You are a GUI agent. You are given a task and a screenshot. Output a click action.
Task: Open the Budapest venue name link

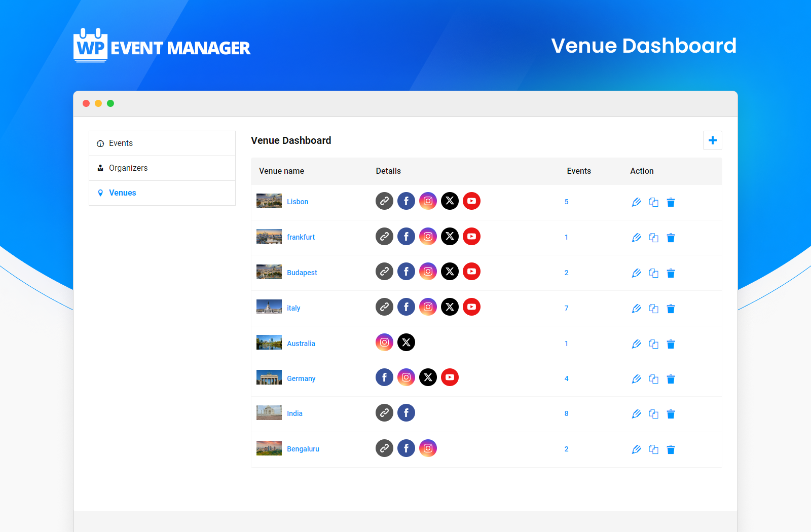[x=302, y=273]
